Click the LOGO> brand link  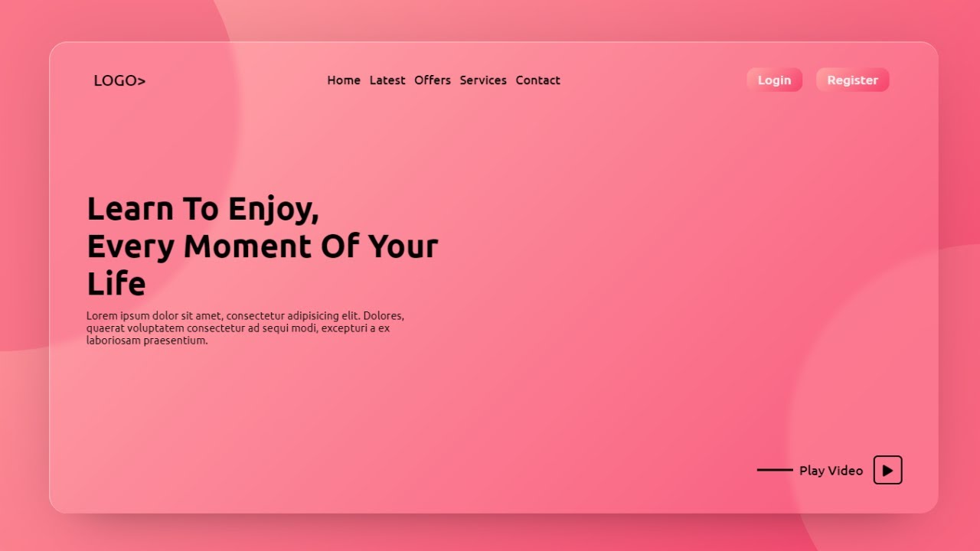(x=119, y=80)
